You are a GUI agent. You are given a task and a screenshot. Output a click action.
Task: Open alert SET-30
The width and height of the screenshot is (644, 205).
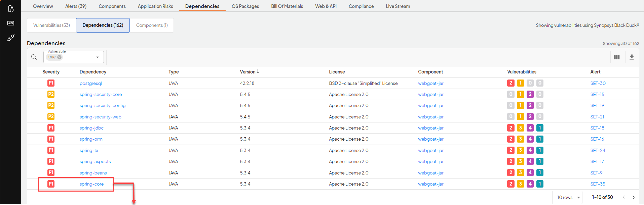(x=598, y=83)
